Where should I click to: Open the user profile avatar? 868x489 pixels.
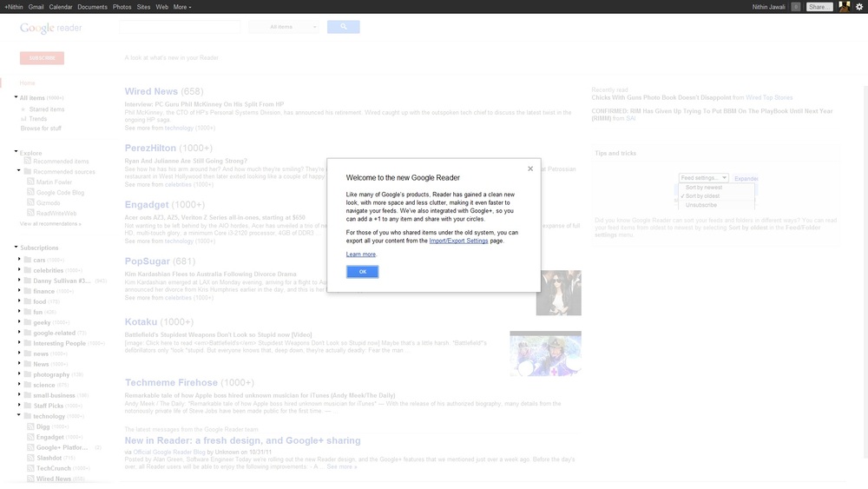tap(844, 7)
